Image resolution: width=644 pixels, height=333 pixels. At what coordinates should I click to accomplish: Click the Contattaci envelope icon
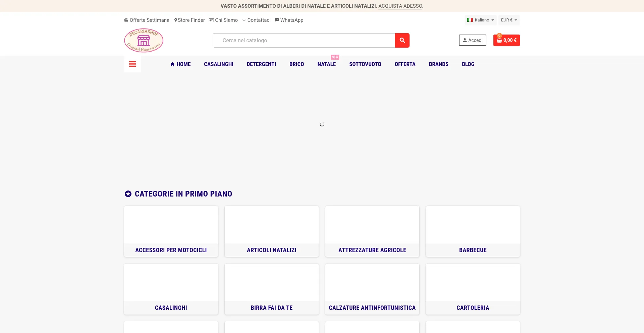point(244,20)
